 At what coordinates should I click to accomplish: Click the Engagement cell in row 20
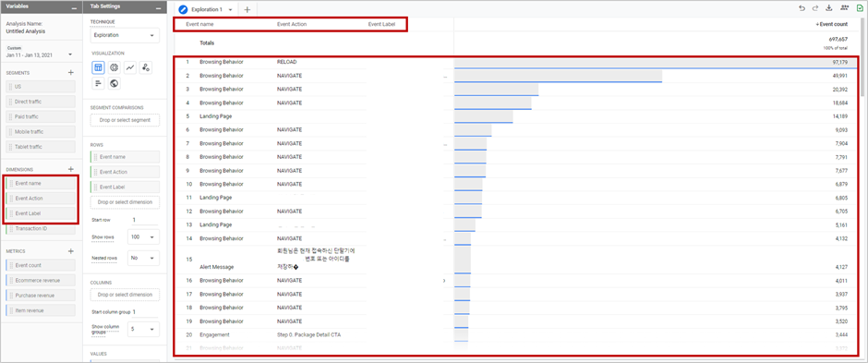(214, 334)
